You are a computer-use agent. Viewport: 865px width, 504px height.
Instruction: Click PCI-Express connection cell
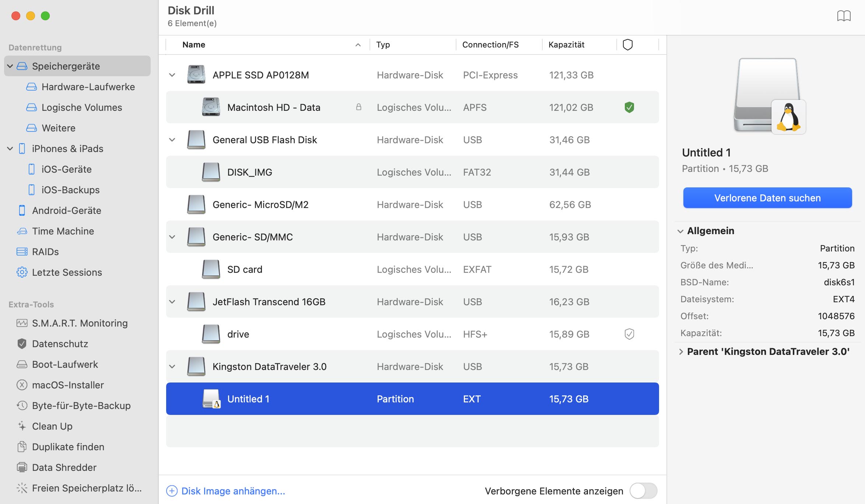point(490,75)
